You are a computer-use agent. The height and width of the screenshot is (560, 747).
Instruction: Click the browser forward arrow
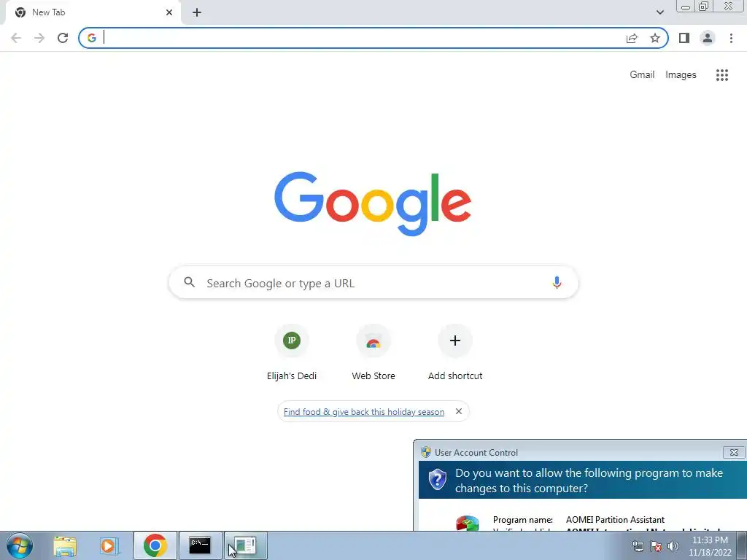39,38
